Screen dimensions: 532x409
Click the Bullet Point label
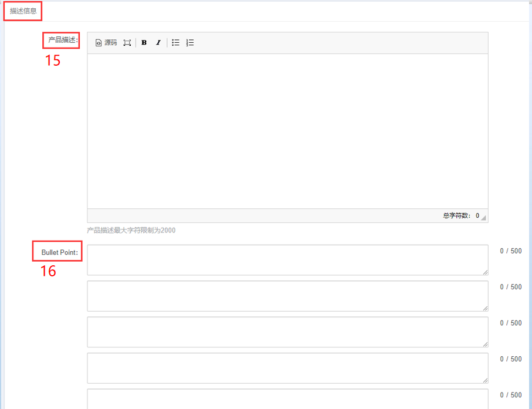click(59, 252)
